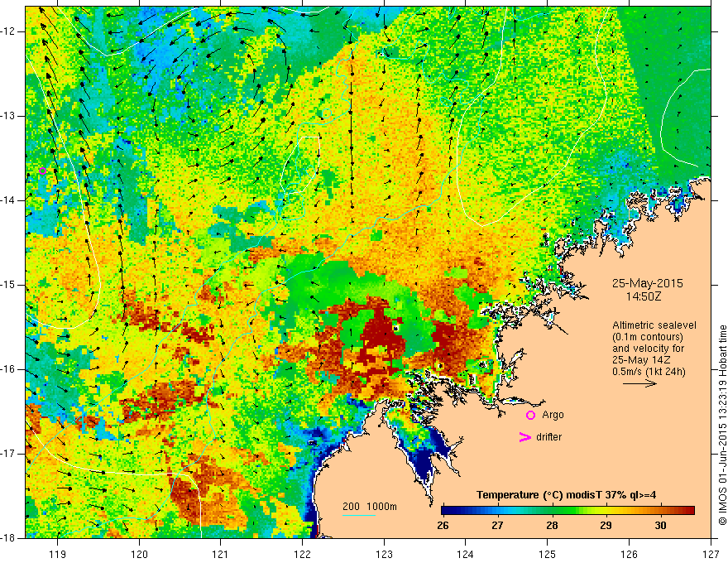Click latitude axis label -13
The width and height of the screenshot is (728, 563).
point(8,116)
